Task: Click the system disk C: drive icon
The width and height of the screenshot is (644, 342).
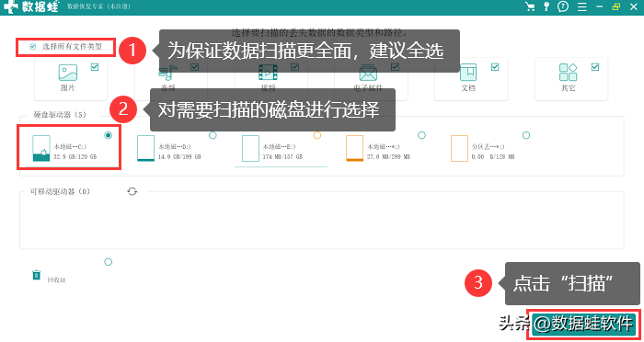Action: coord(41,148)
